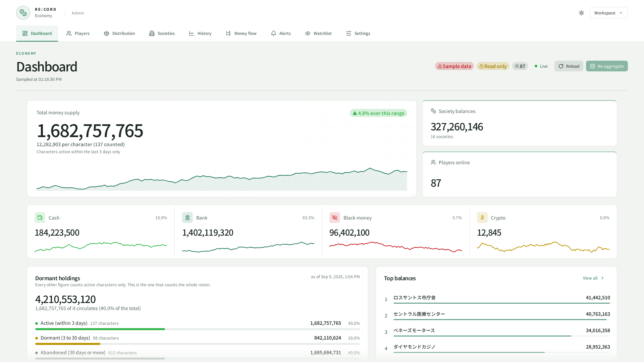
Task: Select the ロスサントス市庁舎 row
Action: click(x=497, y=299)
